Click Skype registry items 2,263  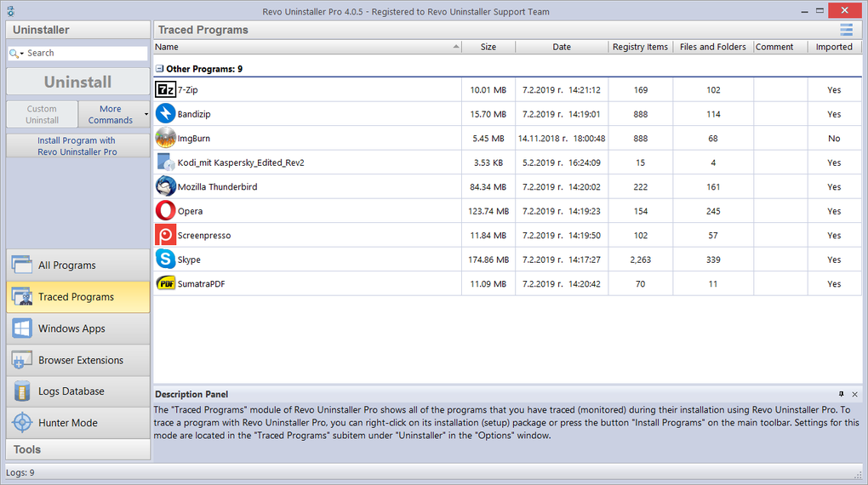641,260
